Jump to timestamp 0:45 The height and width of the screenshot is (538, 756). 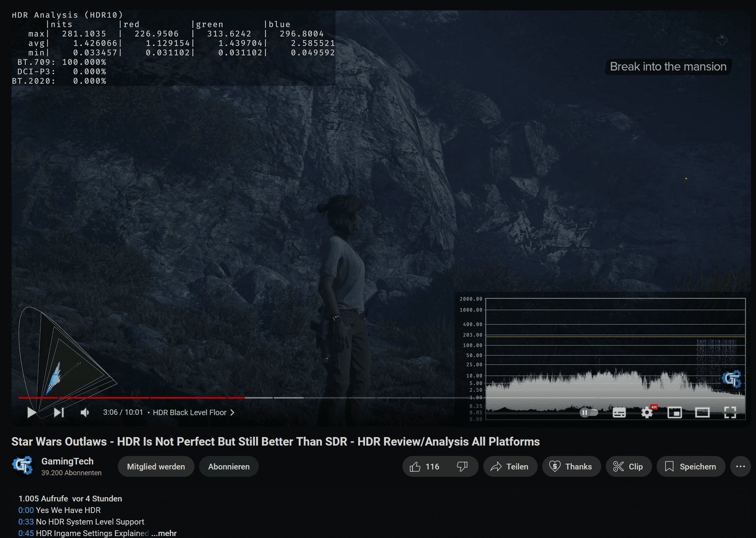26,533
